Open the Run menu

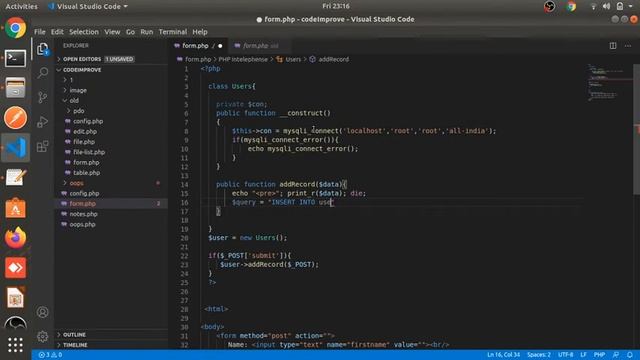(x=147, y=32)
